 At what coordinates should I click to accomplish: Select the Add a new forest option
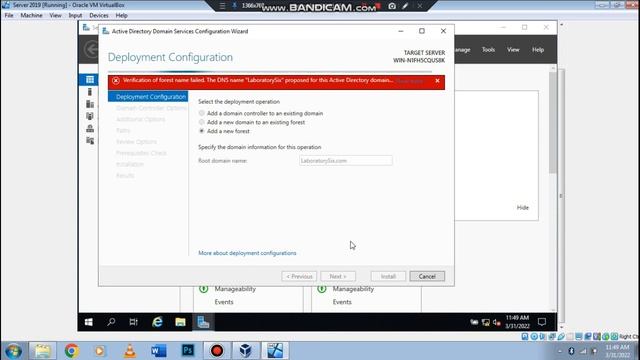202,131
